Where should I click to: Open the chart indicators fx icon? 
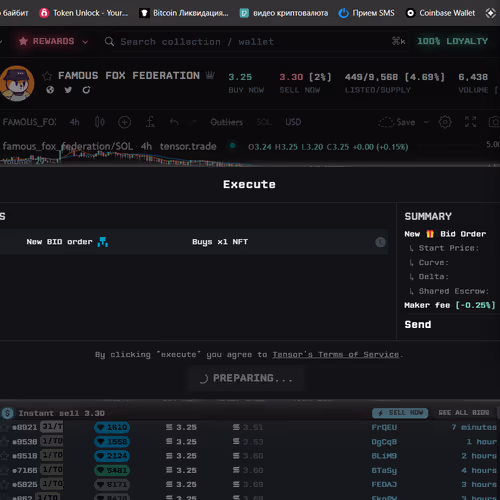pyautogui.click(x=150, y=122)
